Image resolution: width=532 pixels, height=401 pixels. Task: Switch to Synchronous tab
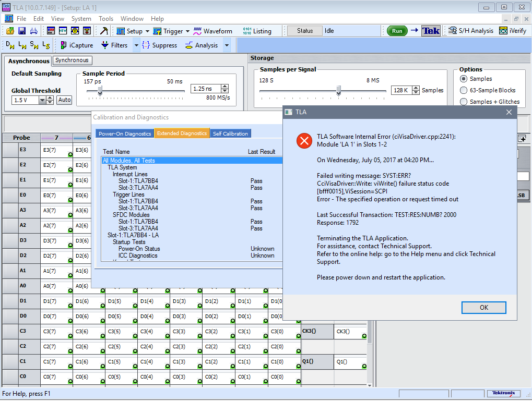[x=72, y=60]
